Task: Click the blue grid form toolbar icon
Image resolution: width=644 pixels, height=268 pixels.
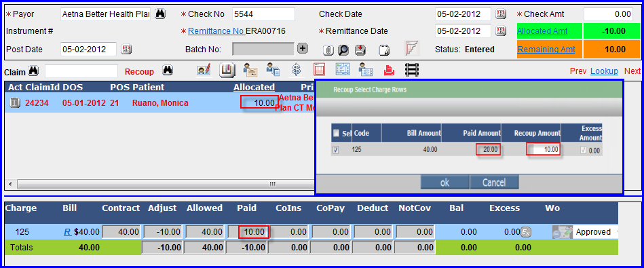Action: [342, 70]
